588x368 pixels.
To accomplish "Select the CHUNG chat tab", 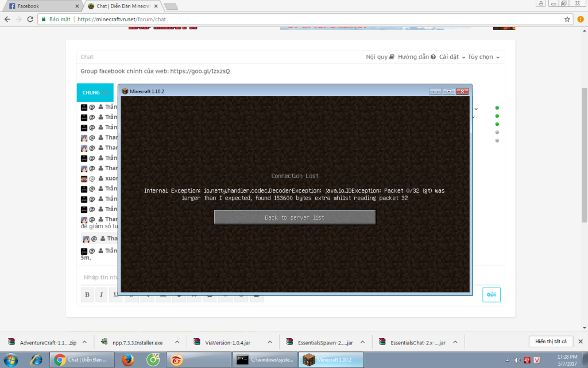I will pos(95,93).
